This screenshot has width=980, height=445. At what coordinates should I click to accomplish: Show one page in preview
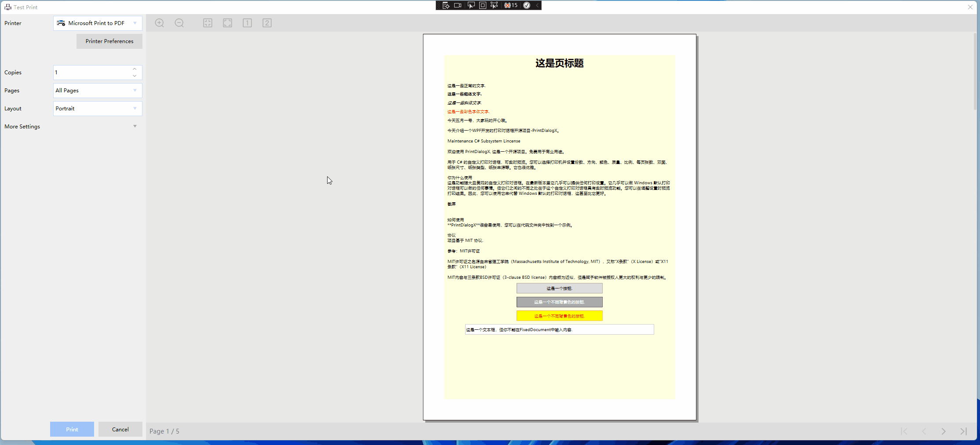tap(247, 23)
